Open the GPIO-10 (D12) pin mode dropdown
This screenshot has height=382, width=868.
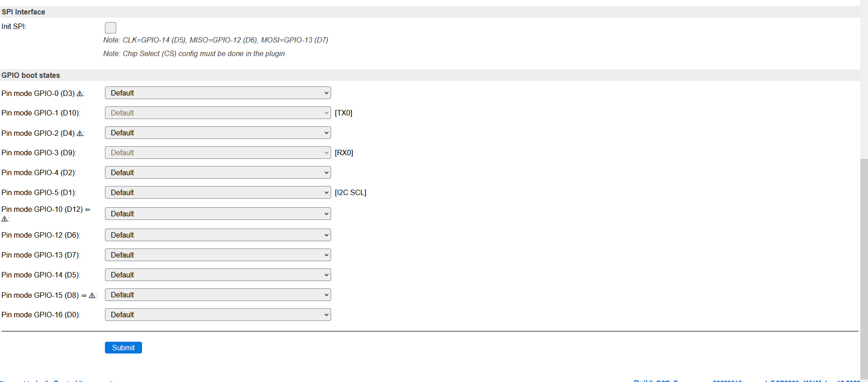point(218,214)
